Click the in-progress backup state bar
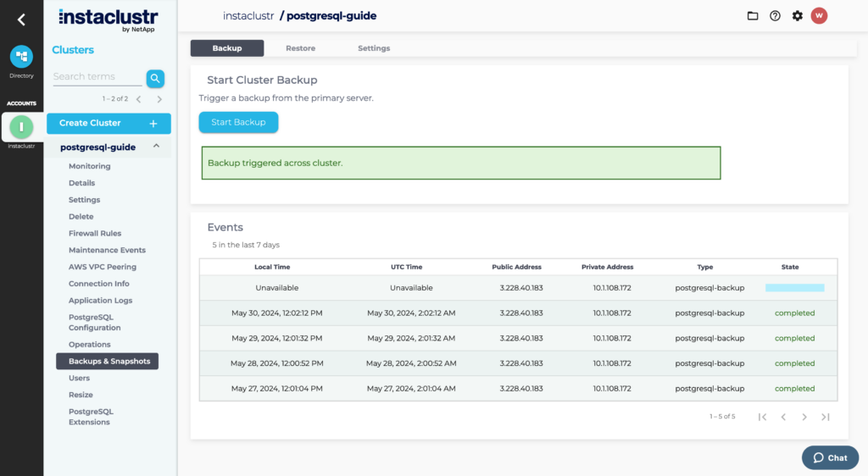The width and height of the screenshot is (868, 476). point(794,288)
